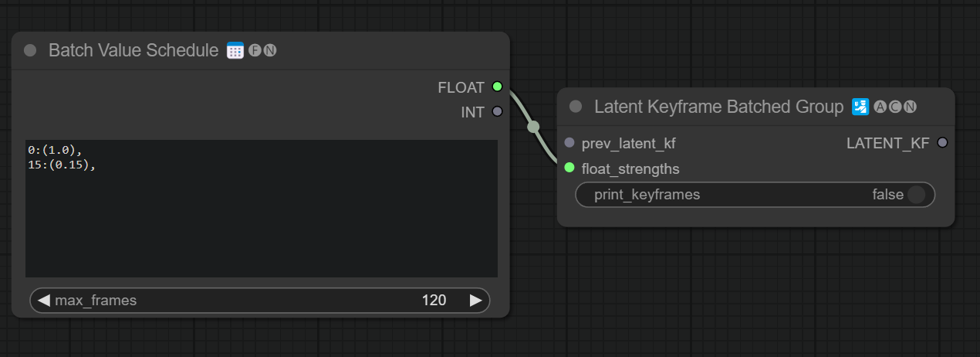This screenshot has height=357, width=980.
Task: Click the N badge on Latent Keyframe node
Action: coord(910,107)
